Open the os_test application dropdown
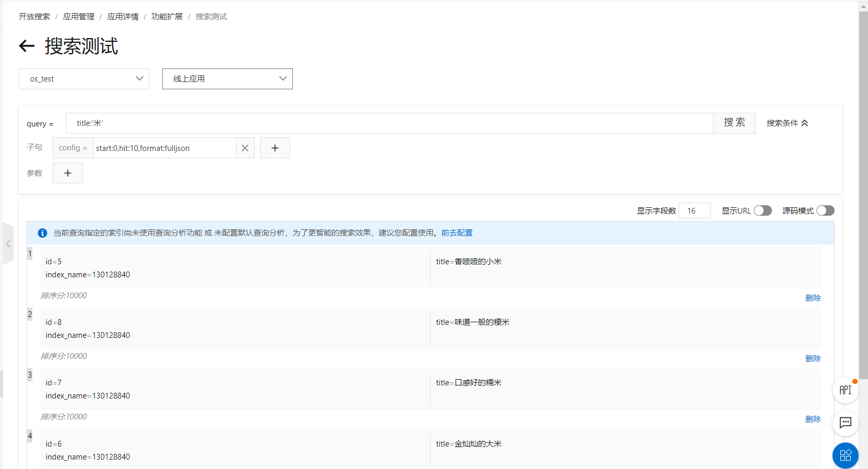 tap(84, 79)
